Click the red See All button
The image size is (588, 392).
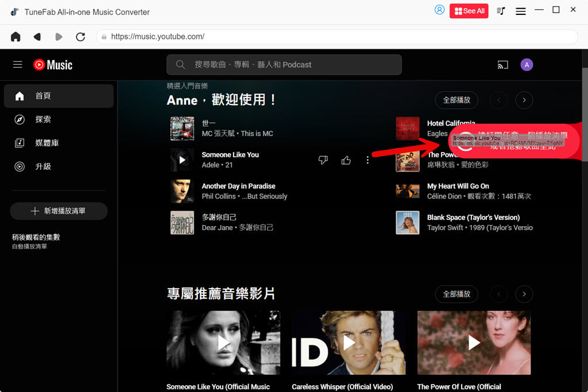(x=469, y=11)
